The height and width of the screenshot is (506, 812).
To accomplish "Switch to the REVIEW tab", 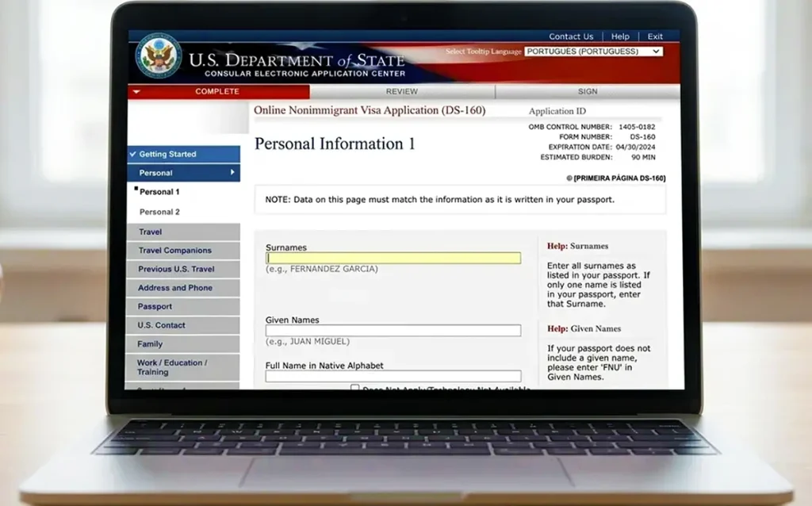I will point(402,92).
